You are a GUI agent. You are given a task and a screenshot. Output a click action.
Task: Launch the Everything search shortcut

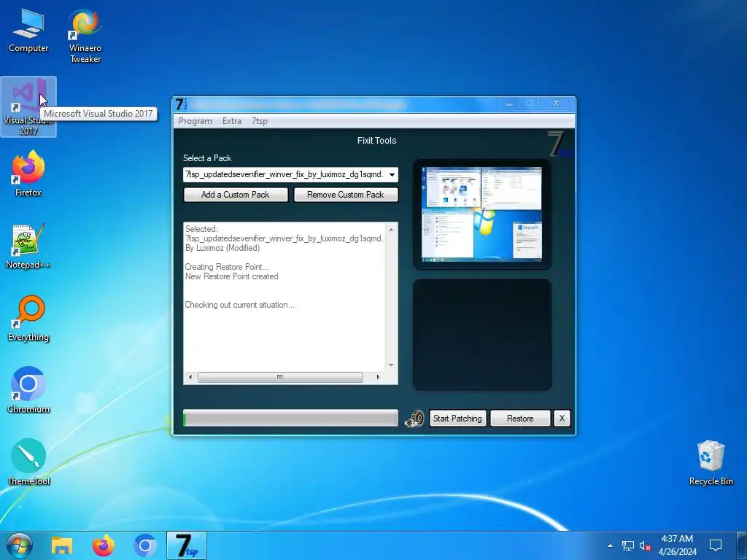[x=28, y=318]
